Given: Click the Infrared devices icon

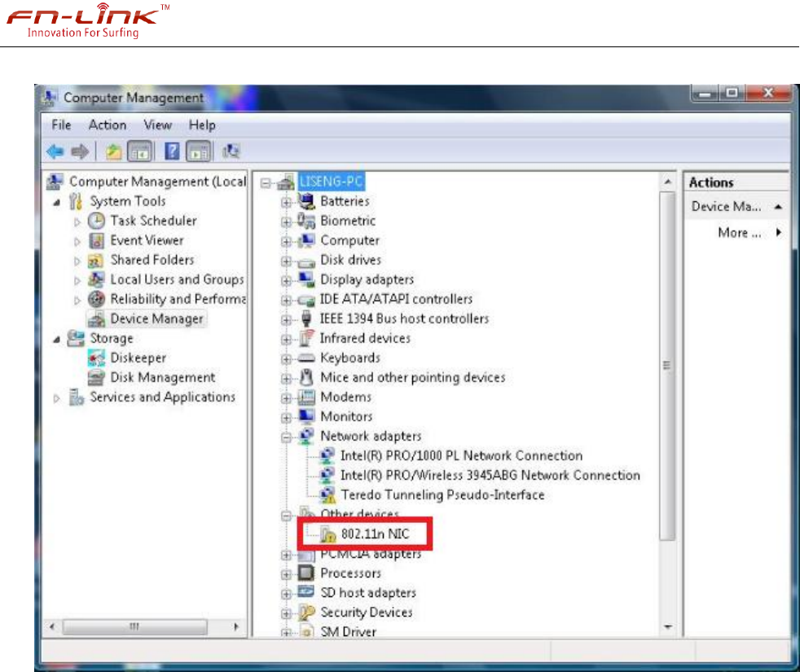Looking at the screenshot, I should [306, 338].
